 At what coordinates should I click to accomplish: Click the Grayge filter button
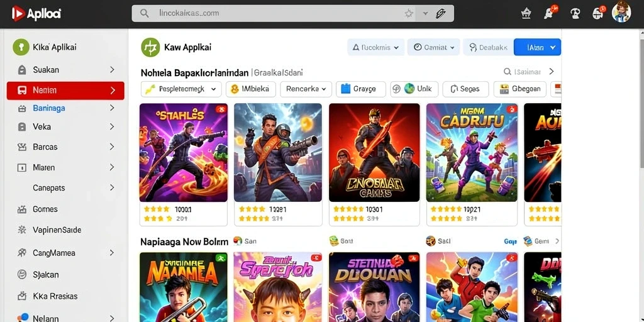360,89
